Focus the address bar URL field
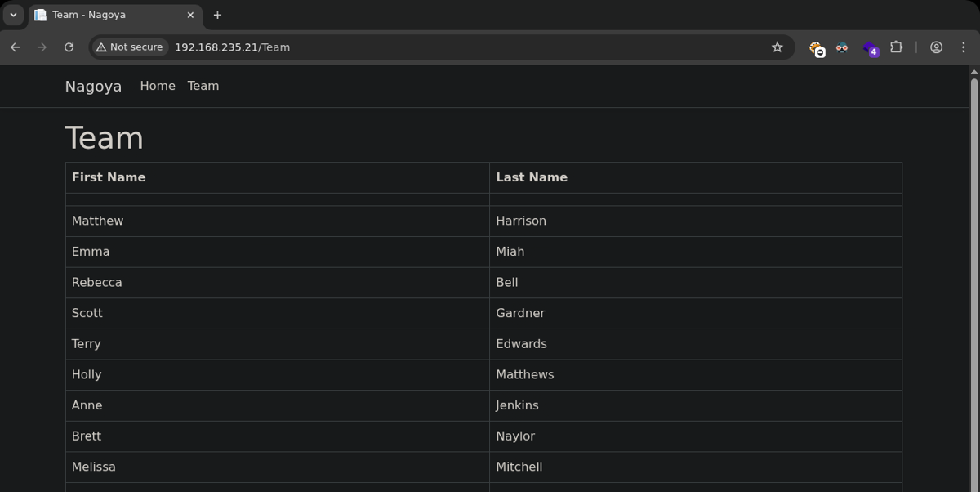980x492 pixels. tap(457, 47)
